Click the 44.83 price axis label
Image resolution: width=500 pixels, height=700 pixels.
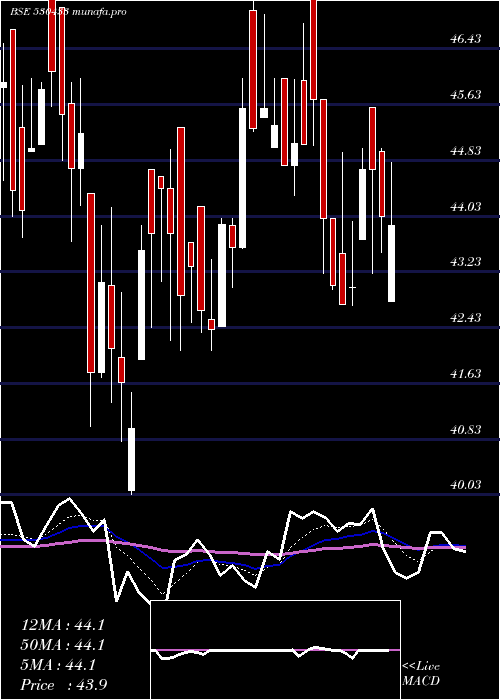(466, 150)
